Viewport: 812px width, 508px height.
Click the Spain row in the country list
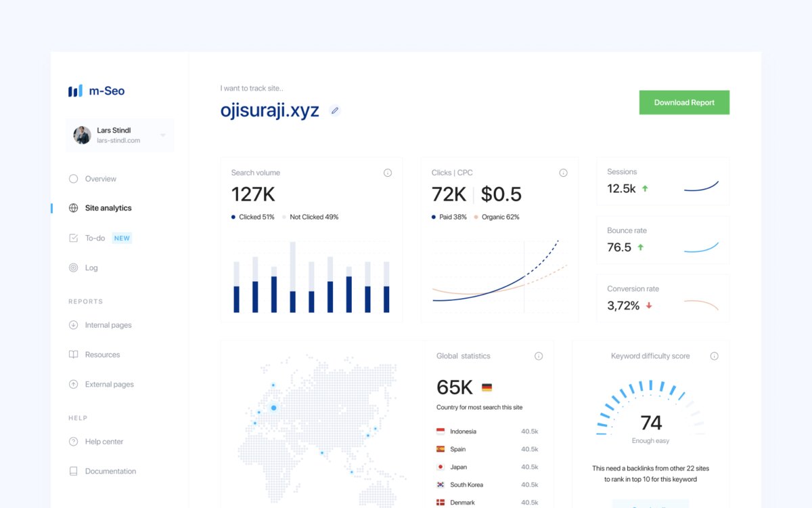pyautogui.click(x=487, y=449)
